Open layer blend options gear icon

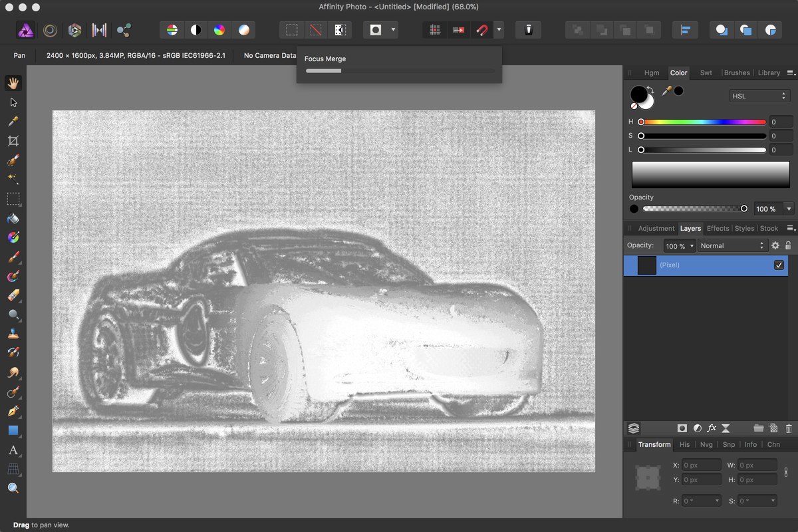click(775, 245)
